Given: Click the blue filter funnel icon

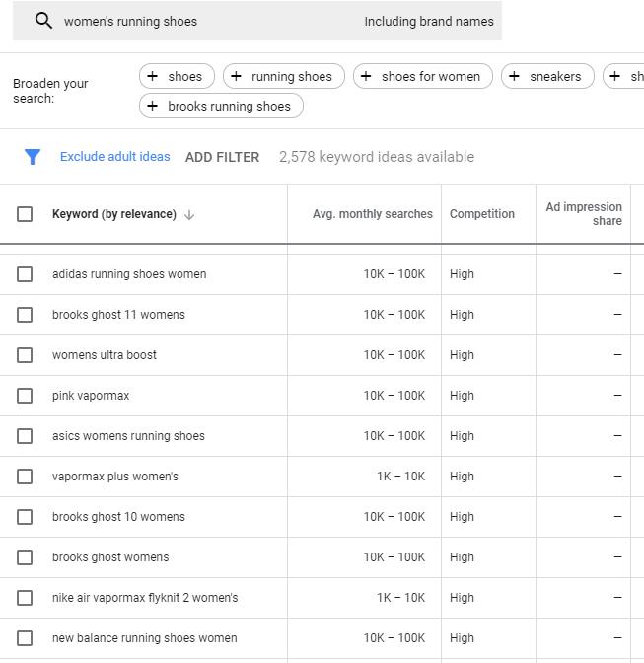Looking at the screenshot, I should [33, 157].
